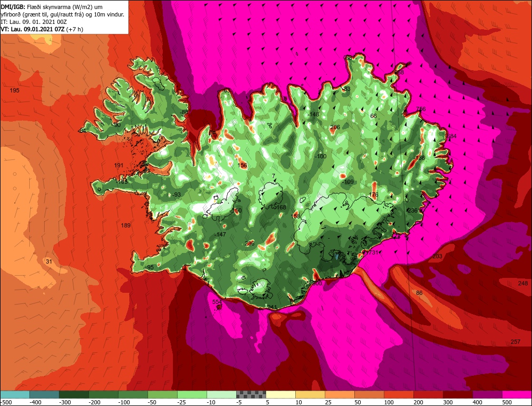Click the 'IT: Lau. 09. 01. 2021 00Z' line
The height and width of the screenshot is (406, 532).
[x=33, y=22]
